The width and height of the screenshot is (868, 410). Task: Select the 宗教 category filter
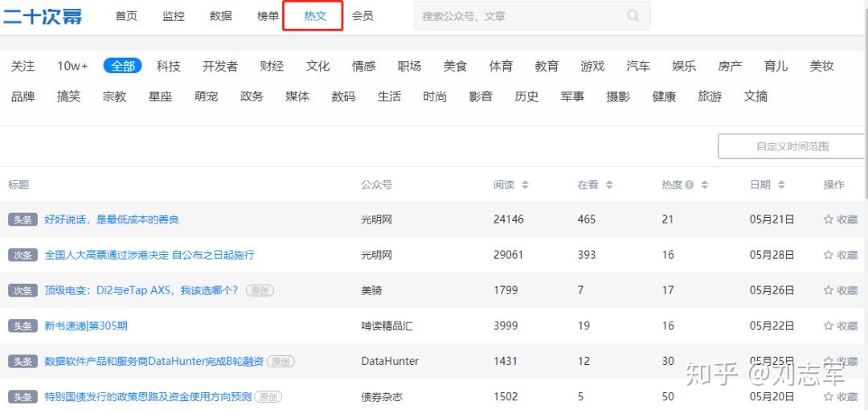click(115, 96)
